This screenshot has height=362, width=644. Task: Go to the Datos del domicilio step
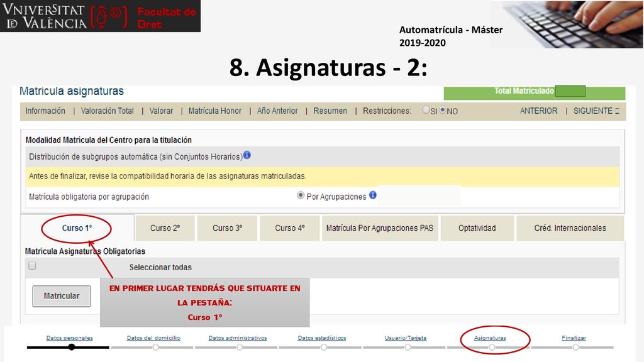153,337
